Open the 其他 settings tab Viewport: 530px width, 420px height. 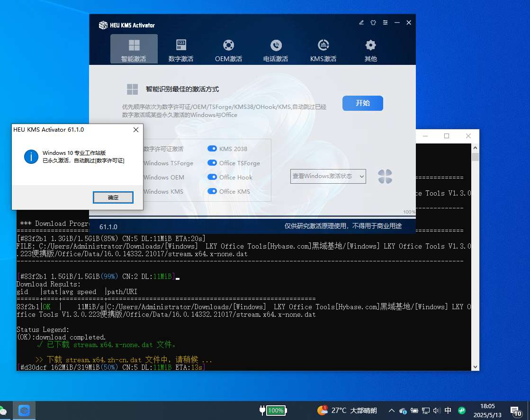coord(370,49)
